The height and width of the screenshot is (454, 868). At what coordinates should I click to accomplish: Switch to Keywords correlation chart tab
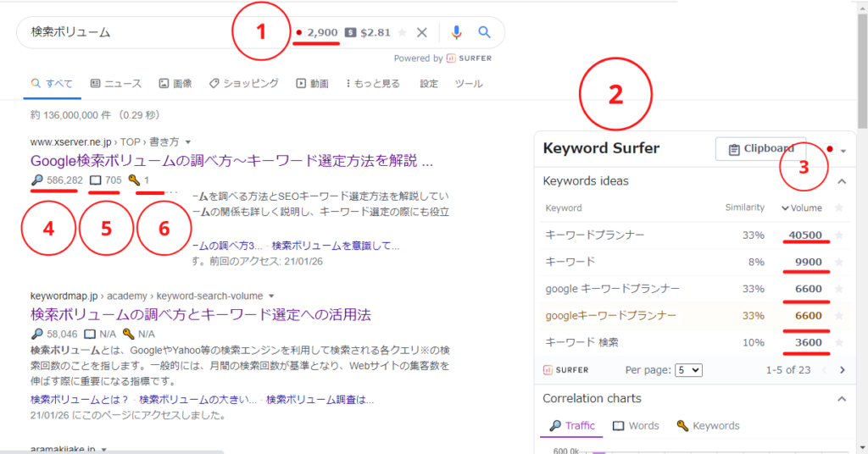tap(708, 426)
